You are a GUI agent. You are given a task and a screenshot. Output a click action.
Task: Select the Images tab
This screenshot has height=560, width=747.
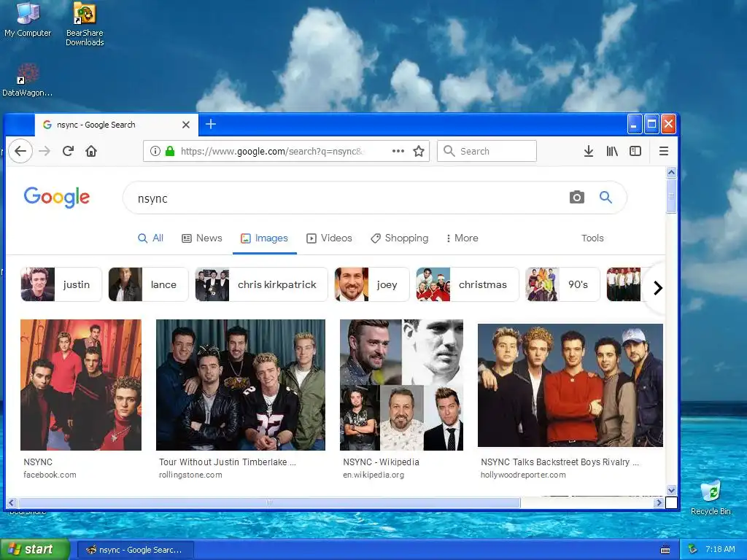264,238
